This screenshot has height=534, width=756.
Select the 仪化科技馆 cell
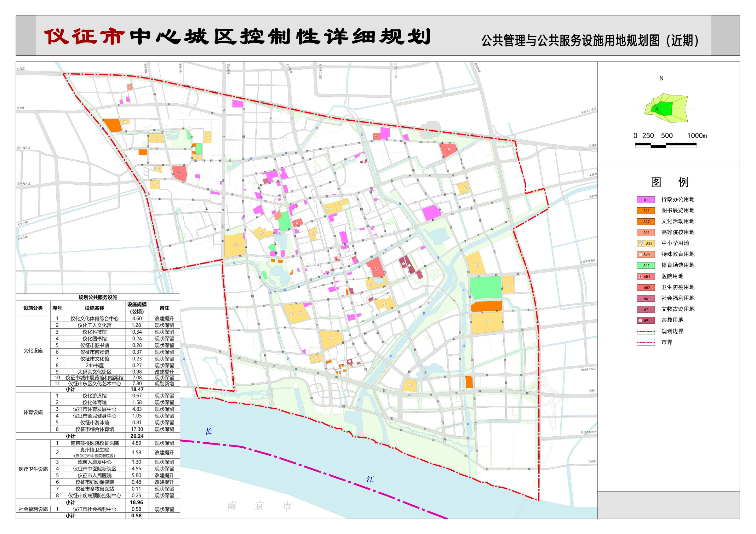[94, 332]
